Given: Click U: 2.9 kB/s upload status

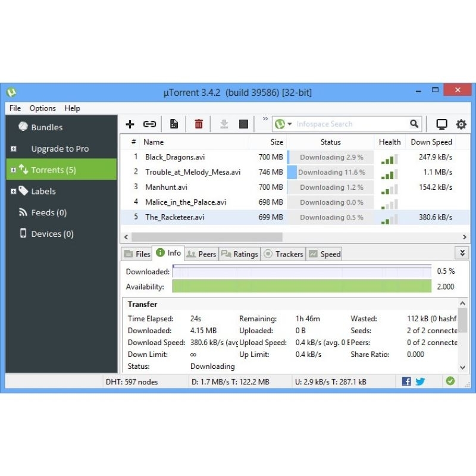Looking at the screenshot, I should coord(331,382).
